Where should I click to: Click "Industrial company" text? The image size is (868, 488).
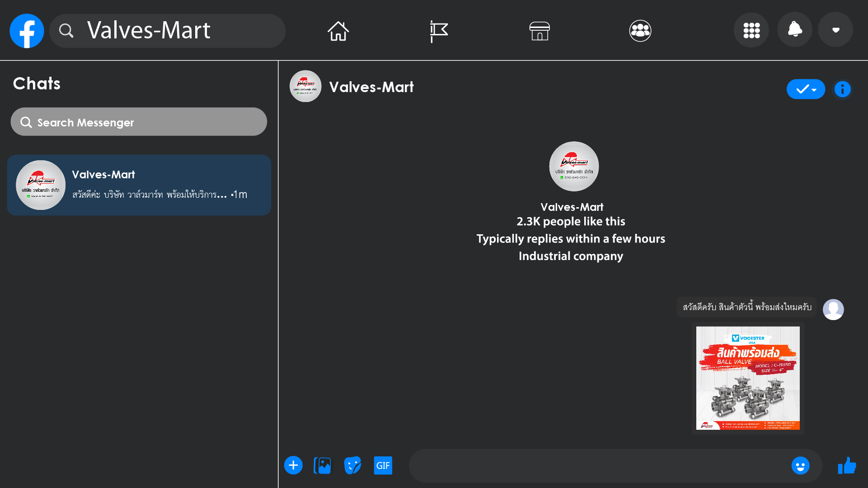(571, 256)
